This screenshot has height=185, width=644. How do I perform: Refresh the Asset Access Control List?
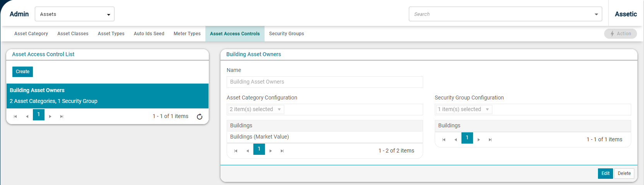tap(200, 116)
